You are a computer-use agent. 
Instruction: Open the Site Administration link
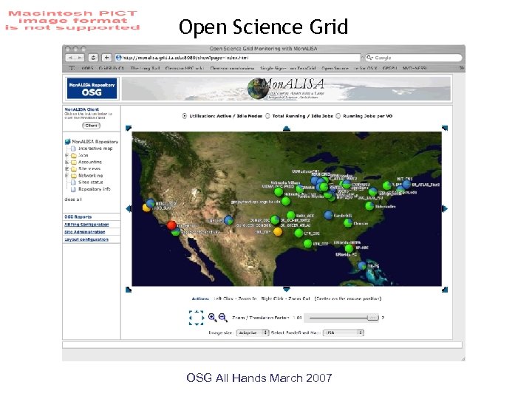[x=85, y=232]
